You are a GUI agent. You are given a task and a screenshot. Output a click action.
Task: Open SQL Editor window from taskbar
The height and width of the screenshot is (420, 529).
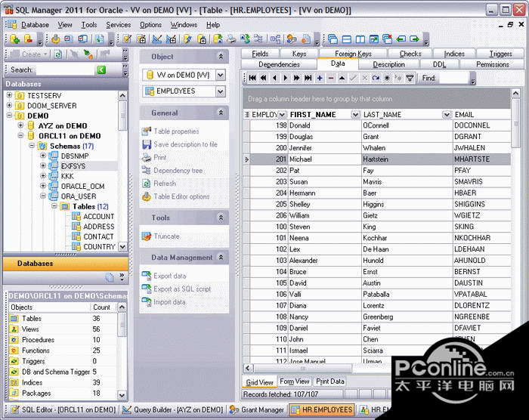63,409
